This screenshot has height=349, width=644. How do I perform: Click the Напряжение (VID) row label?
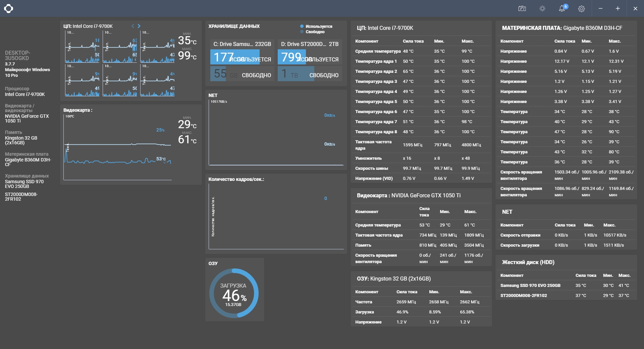[374, 179]
